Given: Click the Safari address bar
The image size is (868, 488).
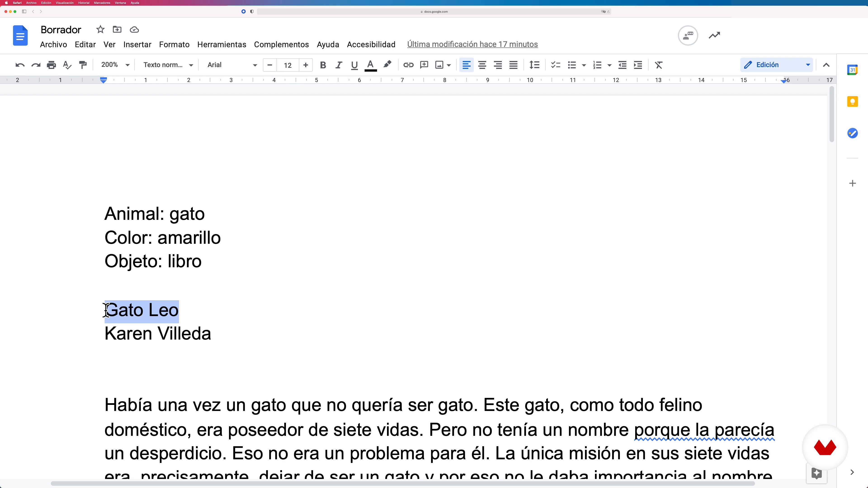Looking at the screenshot, I should [x=434, y=12].
